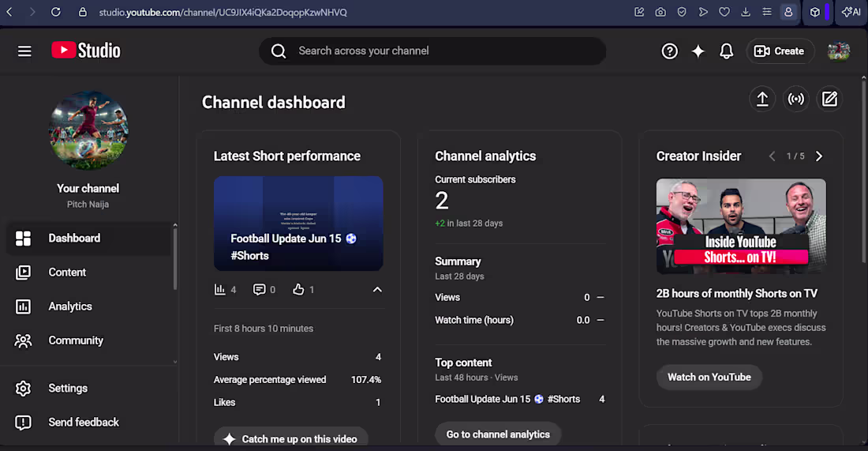Click the browser Back arrow
Image resolution: width=868 pixels, height=451 pixels.
[x=9, y=12]
